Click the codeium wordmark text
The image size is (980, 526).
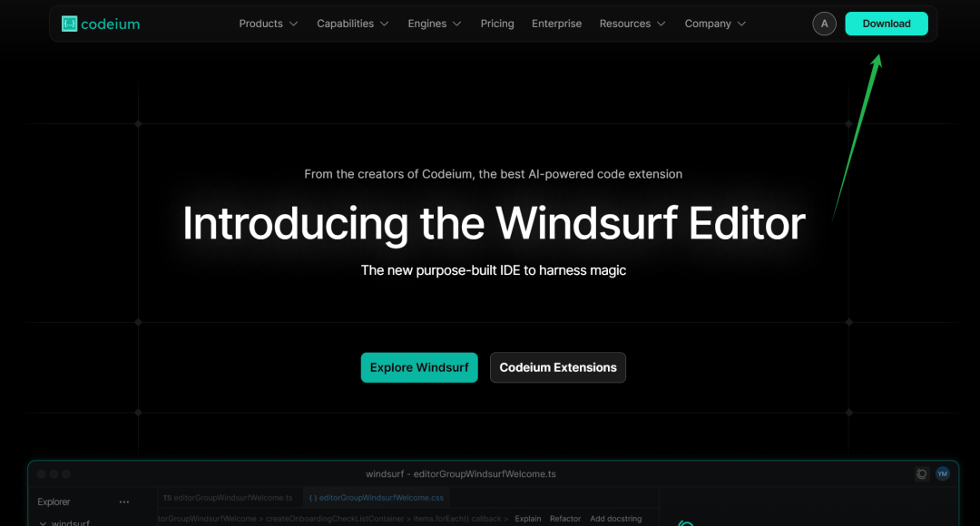coord(111,24)
